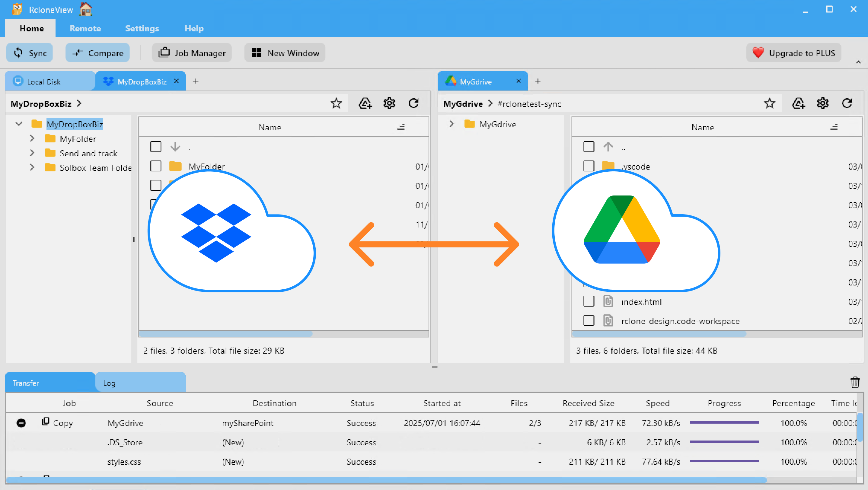Expand MyGdrive in the right tree
The height and width of the screenshot is (490, 868).
click(x=451, y=124)
